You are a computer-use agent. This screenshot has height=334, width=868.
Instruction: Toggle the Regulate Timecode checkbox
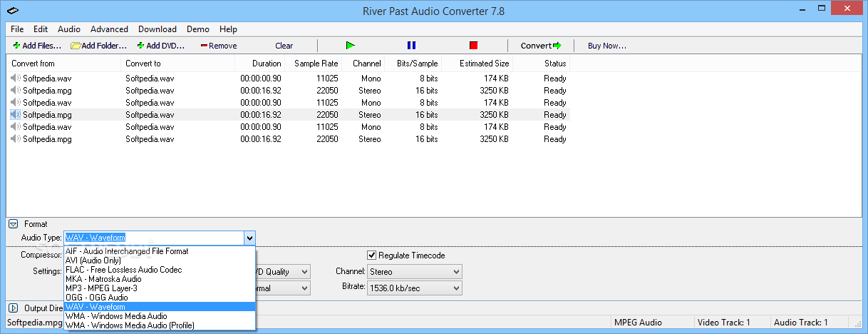coord(371,255)
